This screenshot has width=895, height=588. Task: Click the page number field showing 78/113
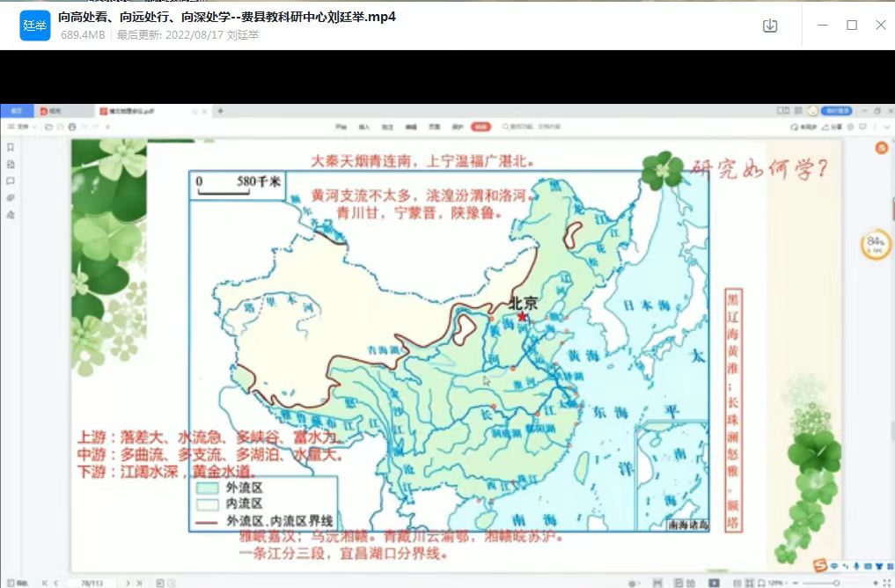pos(92,583)
